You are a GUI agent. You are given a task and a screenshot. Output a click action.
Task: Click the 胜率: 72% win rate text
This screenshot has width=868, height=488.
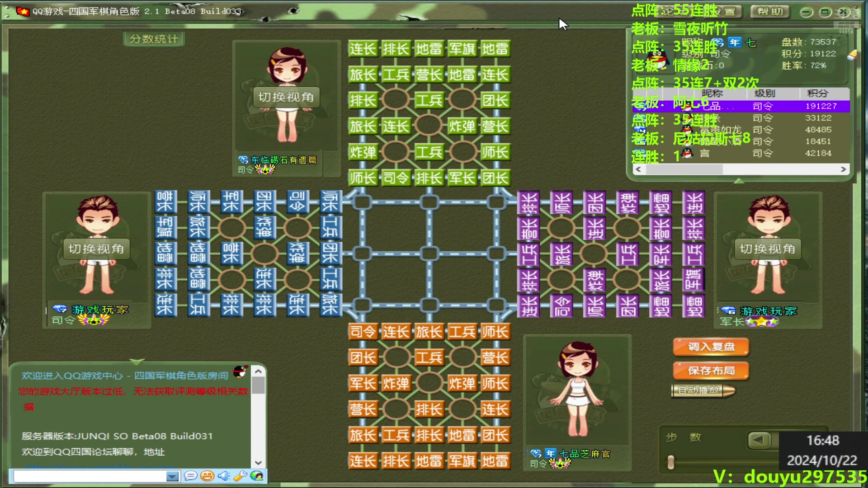(804, 66)
